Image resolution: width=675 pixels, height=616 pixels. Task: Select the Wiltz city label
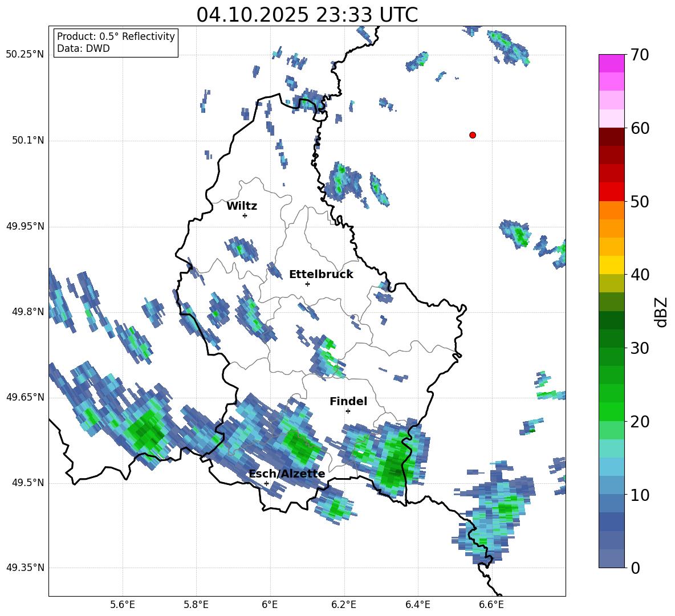[242, 206]
